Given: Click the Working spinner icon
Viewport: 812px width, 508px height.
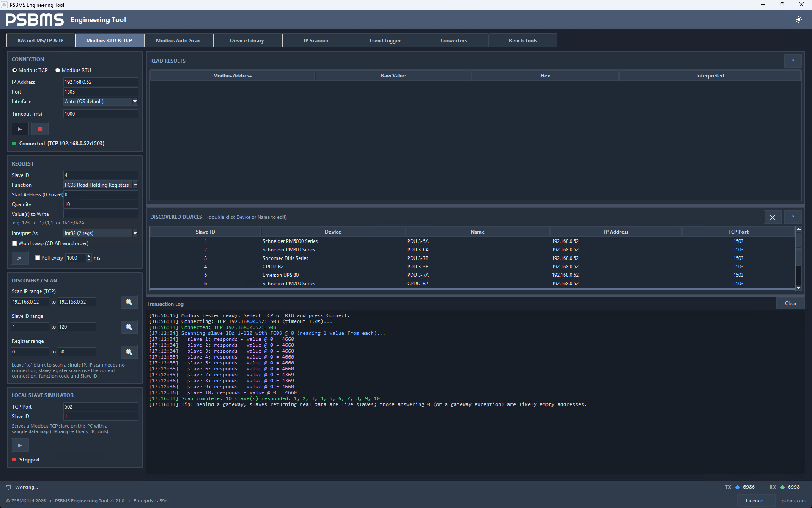Looking at the screenshot, I should pyautogui.click(x=8, y=487).
